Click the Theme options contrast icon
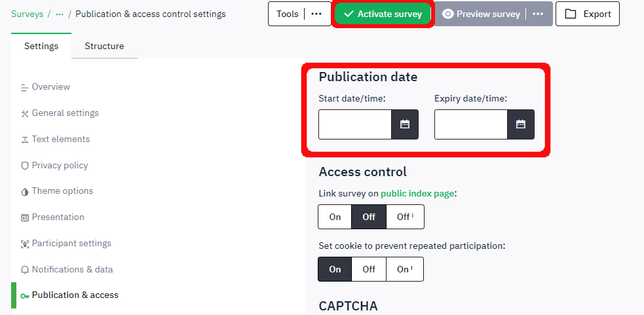This screenshot has height=315, width=644. [x=25, y=191]
